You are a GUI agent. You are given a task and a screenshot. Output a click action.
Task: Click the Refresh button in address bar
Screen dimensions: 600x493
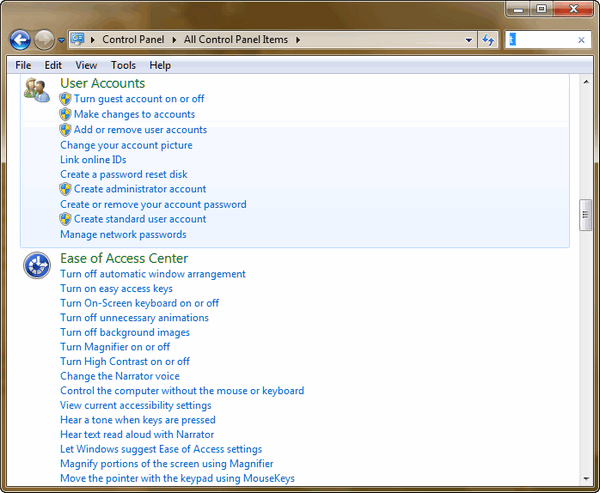[x=488, y=40]
